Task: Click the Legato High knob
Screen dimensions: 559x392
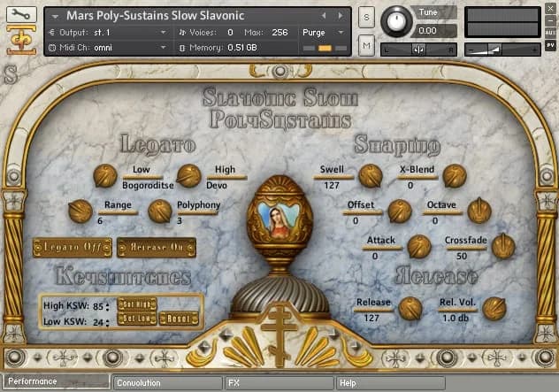Action: [x=189, y=176]
